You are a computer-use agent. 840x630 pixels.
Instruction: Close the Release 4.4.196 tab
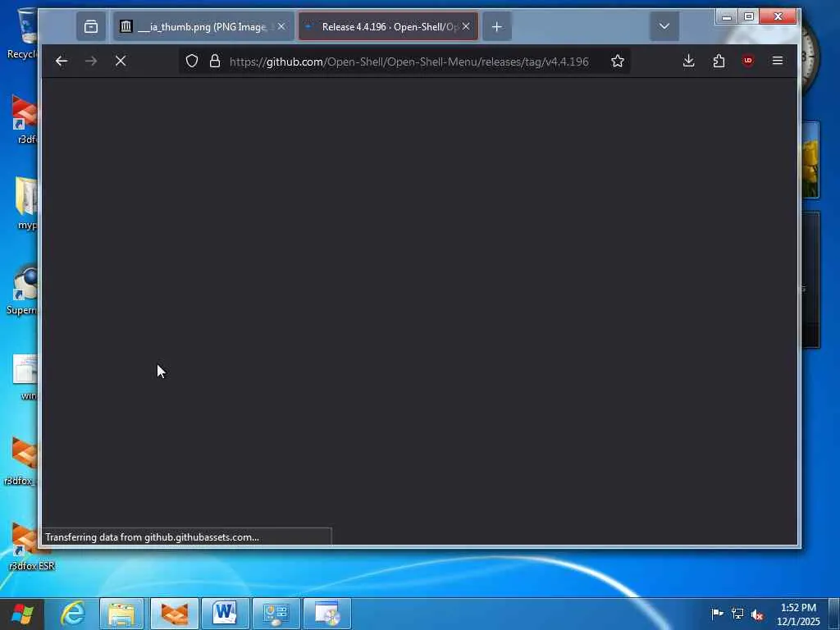click(x=466, y=26)
